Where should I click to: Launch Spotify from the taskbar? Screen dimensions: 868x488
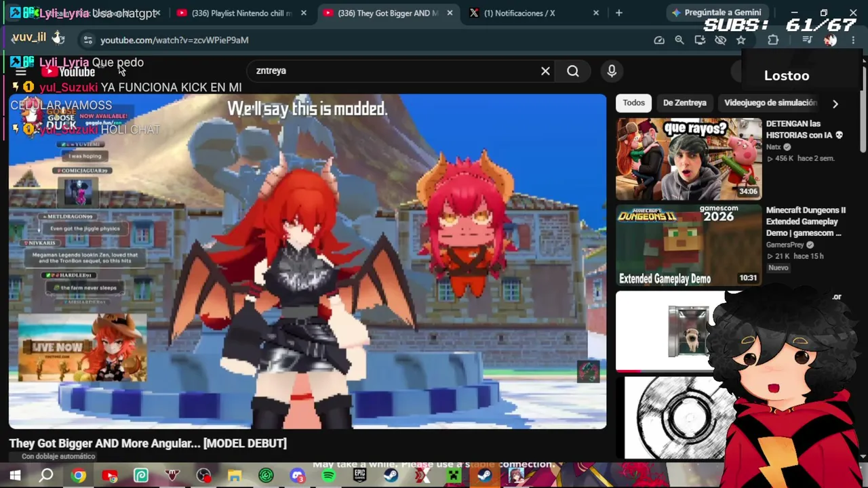[328, 476]
